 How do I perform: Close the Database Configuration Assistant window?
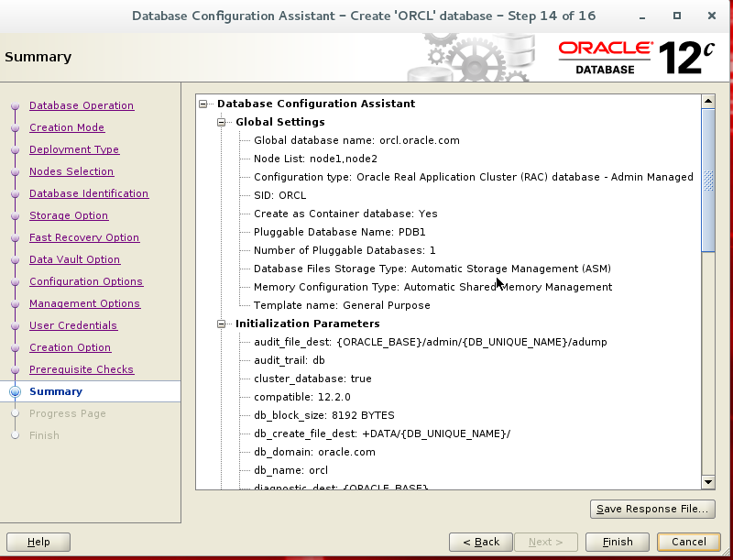tap(712, 16)
